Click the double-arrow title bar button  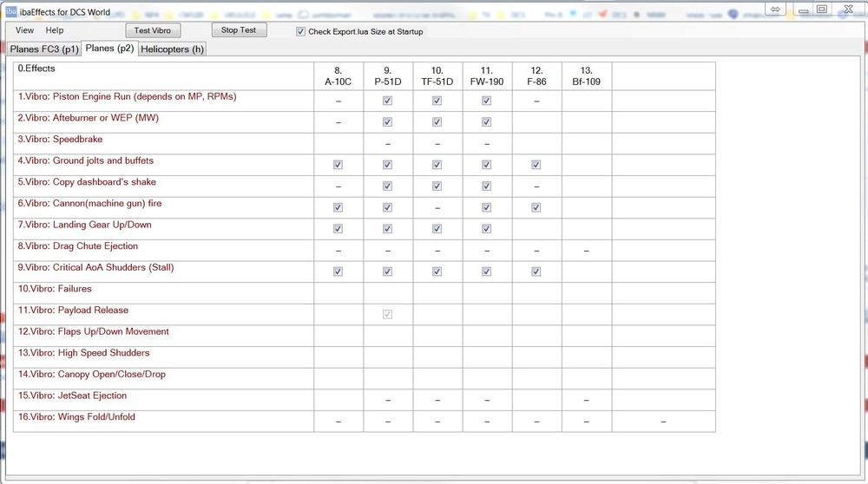pos(775,10)
